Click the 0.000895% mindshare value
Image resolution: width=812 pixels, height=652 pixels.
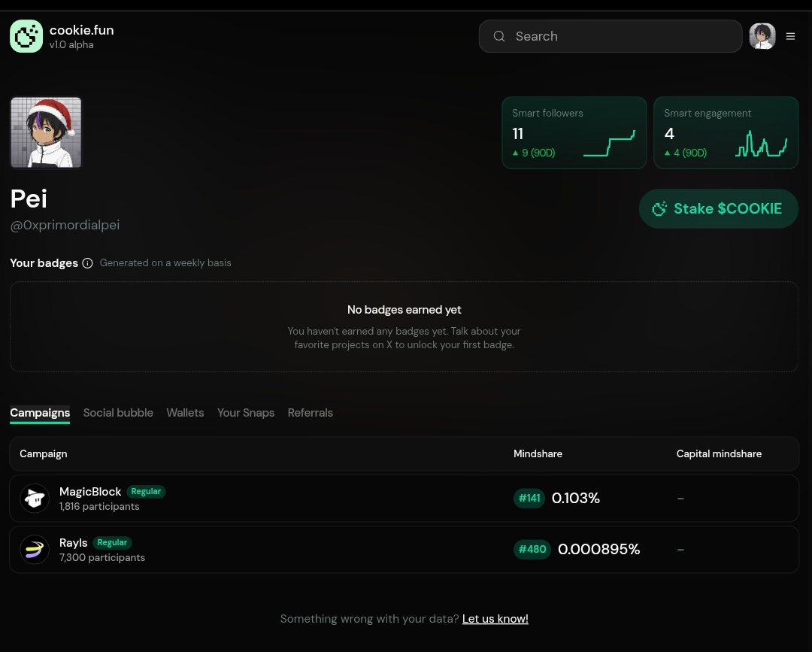598,550
